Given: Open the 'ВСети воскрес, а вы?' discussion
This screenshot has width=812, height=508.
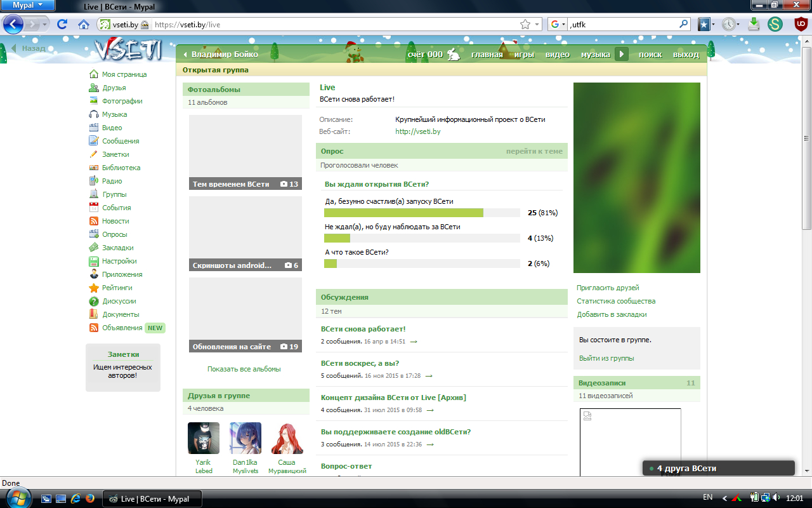Looking at the screenshot, I should 360,363.
